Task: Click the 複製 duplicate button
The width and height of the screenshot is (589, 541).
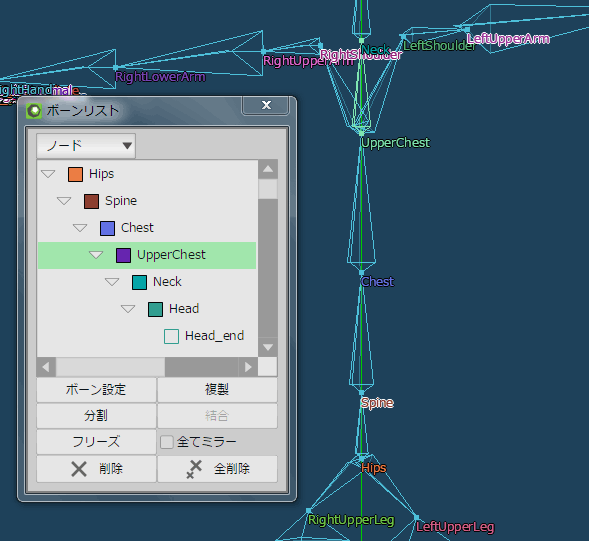Action: pos(217,390)
